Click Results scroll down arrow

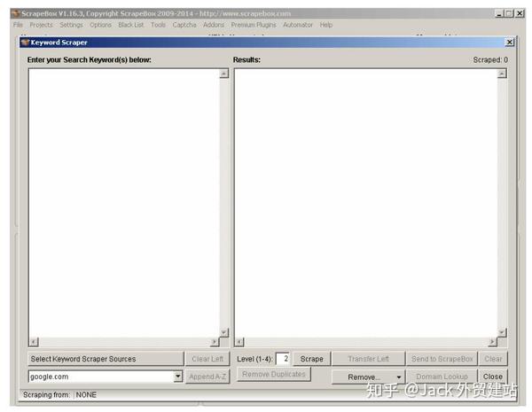tap(502, 332)
